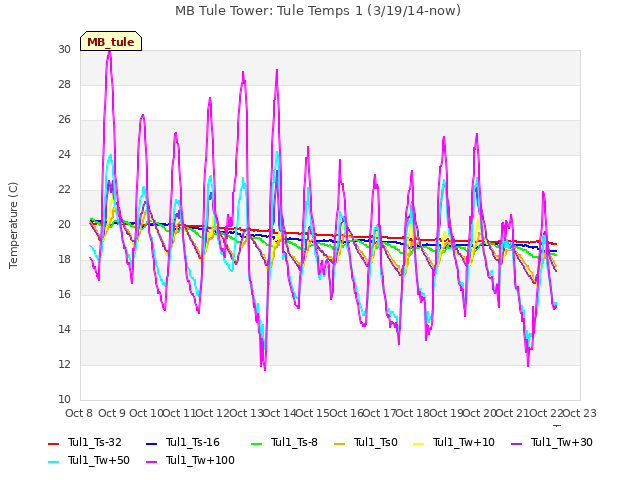Click the magenta trough near 12 on Oct 13
The width and height of the screenshot is (640, 480).
[265, 369]
